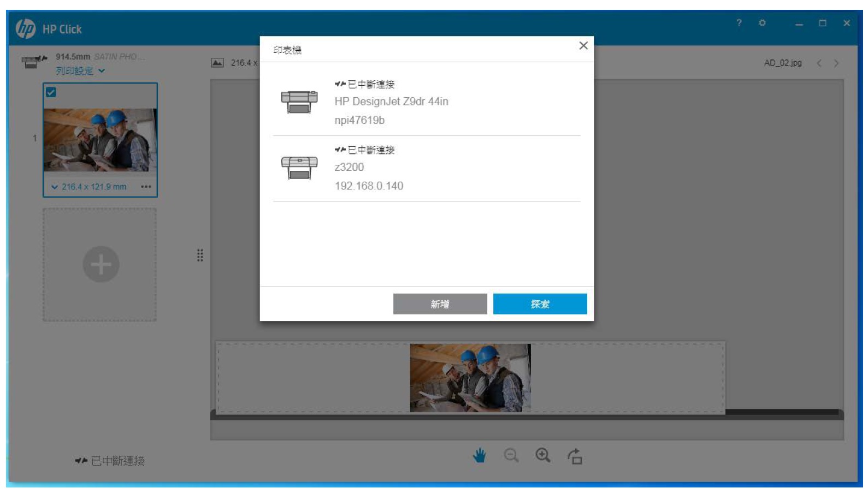
Task: Click the zoom out magnifier icon
Action: point(511,455)
